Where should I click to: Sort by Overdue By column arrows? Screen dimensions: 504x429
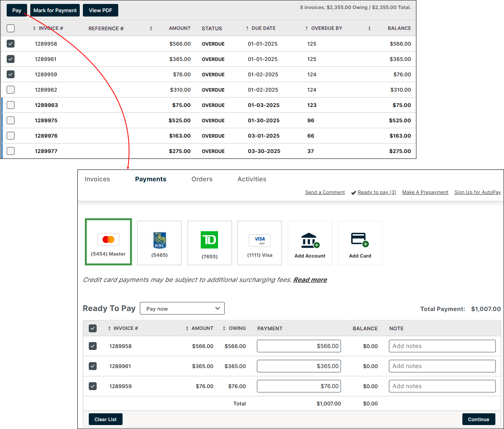pyautogui.click(x=306, y=28)
